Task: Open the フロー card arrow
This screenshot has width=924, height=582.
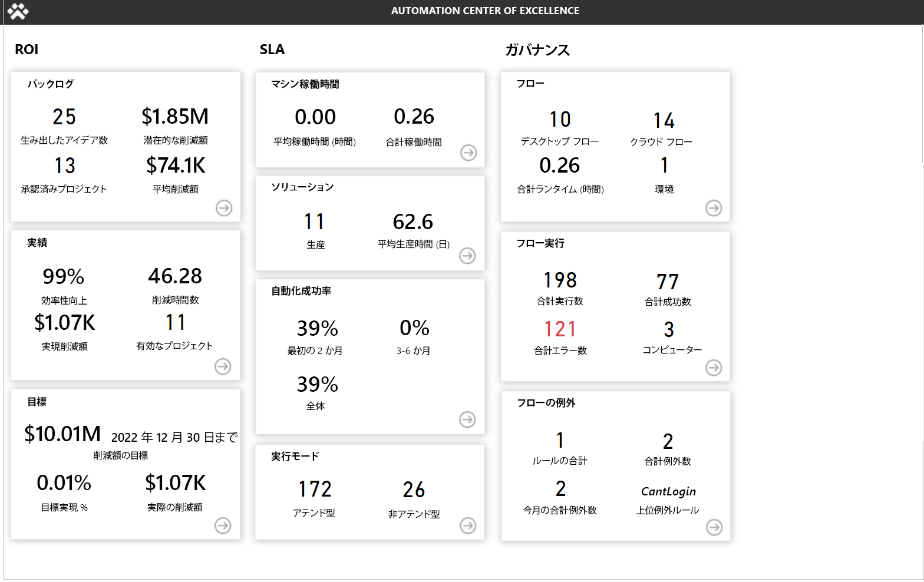Action: point(714,208)
